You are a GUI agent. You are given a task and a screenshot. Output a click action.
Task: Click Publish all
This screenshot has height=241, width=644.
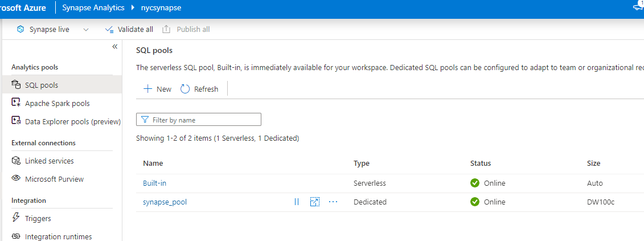pyautogui.click(x=186, y=29)
